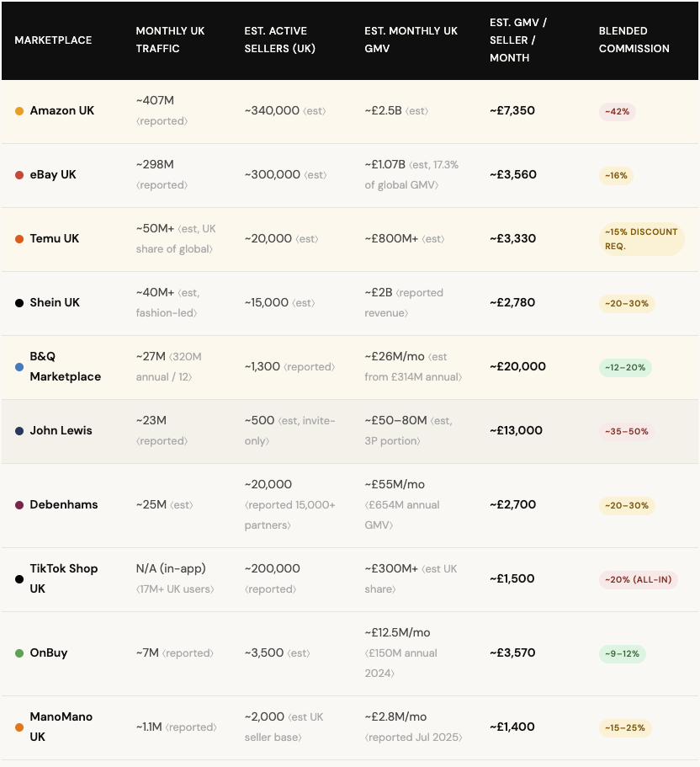Click the orange dot beside Amazon UK
Image resolution: width=700 pixels, height=767 pixels.
(19, 111)
